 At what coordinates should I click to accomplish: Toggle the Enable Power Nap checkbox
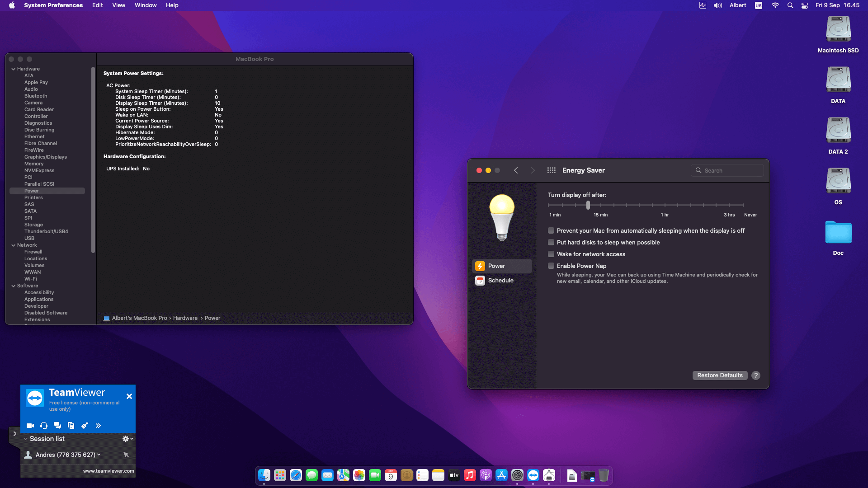click(x=551, y=266)
